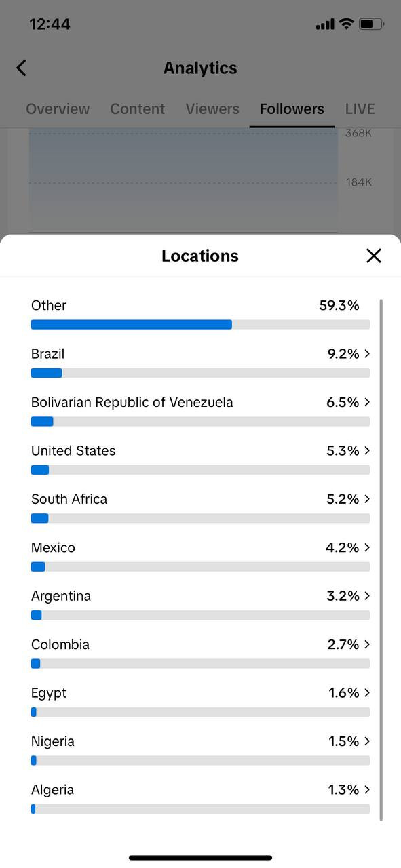
Task: Tap the cellular signal bars icon
Action: [x=325, y=24]
